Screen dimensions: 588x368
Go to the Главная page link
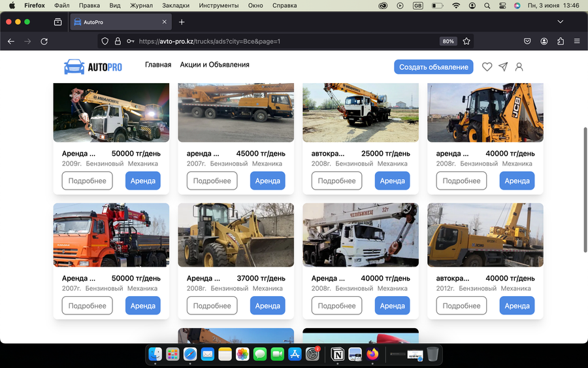click(158, 65)
